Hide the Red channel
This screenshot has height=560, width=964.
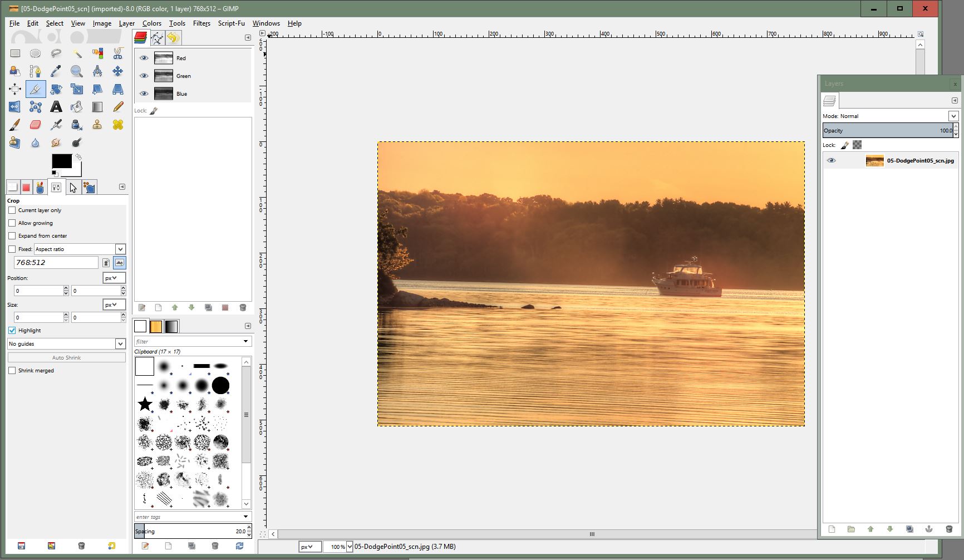(144, 58)
